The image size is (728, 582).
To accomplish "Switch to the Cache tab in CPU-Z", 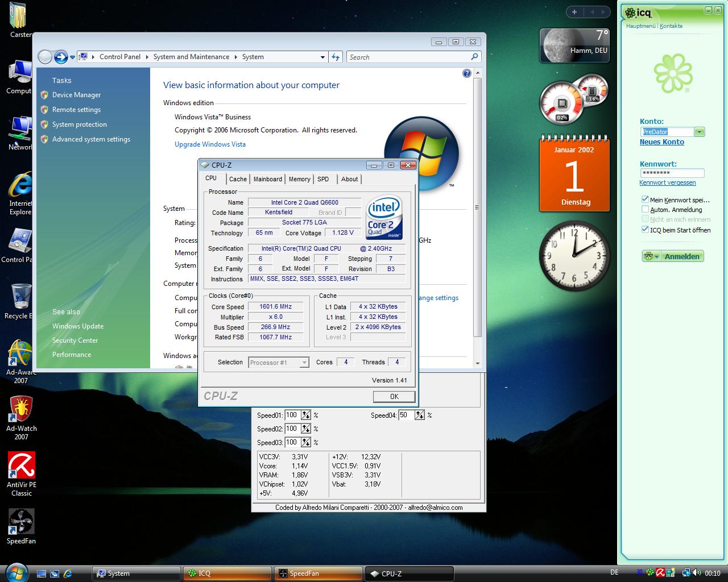I will [x=238, y=179].
